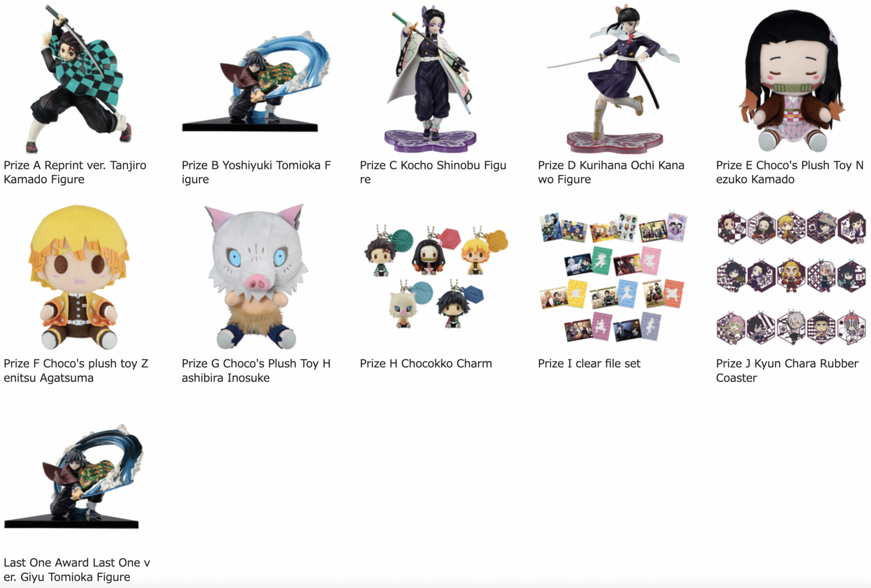Click the Zenitsu Agatsuma plush toy image
The height and width of the screenshot is (588, 871).
pos(78,277)
